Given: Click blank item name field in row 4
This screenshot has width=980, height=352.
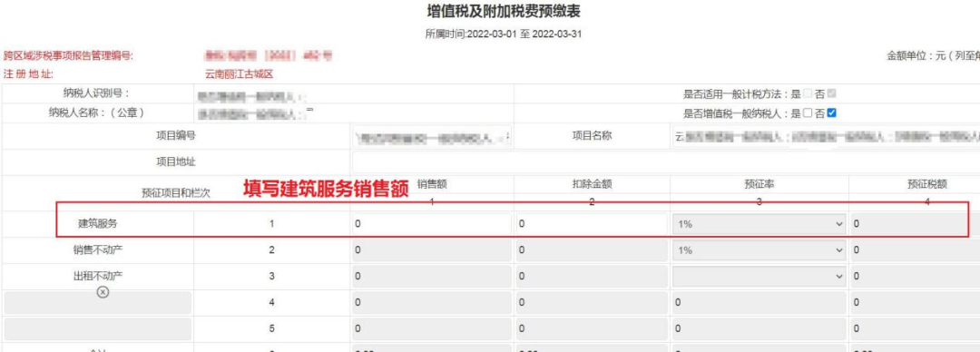Looking at the screenshot, I should coord(97,303).
